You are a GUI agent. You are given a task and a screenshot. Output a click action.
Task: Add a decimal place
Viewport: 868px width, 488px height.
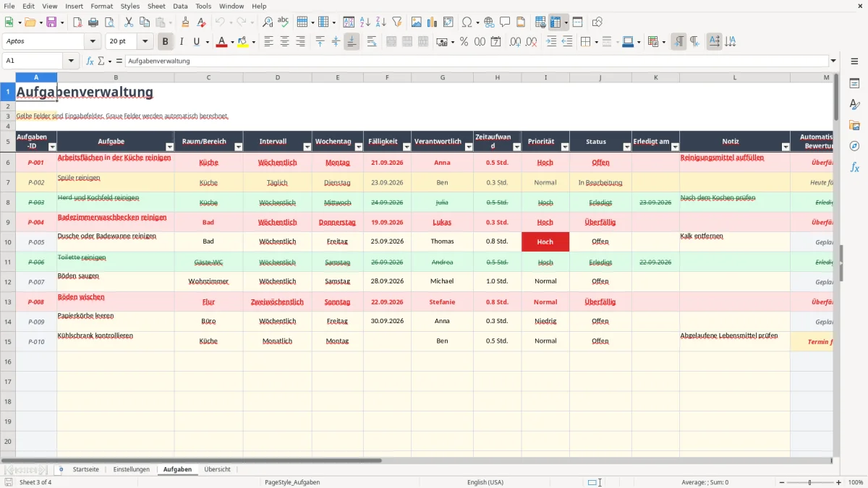(x=515, y=42)
